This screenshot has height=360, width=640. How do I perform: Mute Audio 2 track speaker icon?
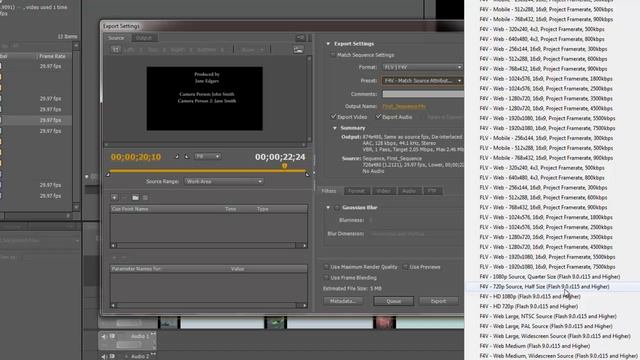click(104, 356)
